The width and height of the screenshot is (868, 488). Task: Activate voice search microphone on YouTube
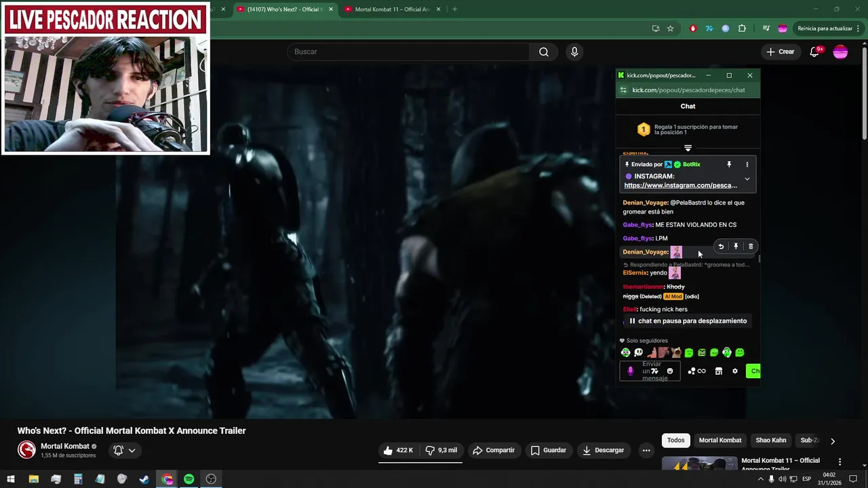coord(574,52)
